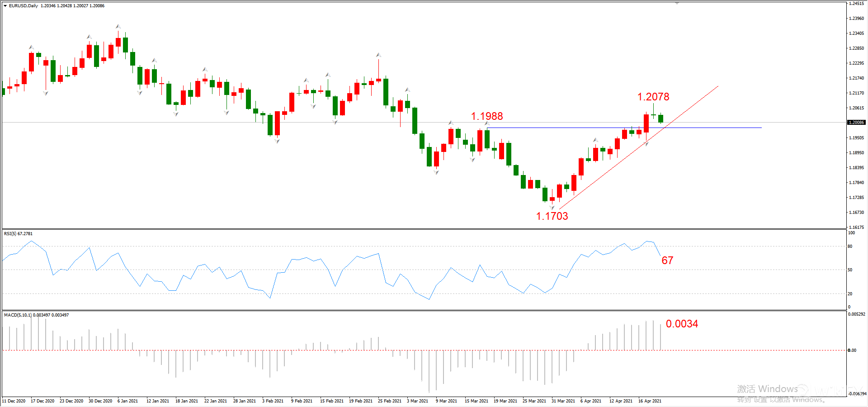Open the dropdown arrow beside EURUSD,Daily
The height and width of the screenshot is (407, 868).
pyautogui.click(x=5, y=6)
